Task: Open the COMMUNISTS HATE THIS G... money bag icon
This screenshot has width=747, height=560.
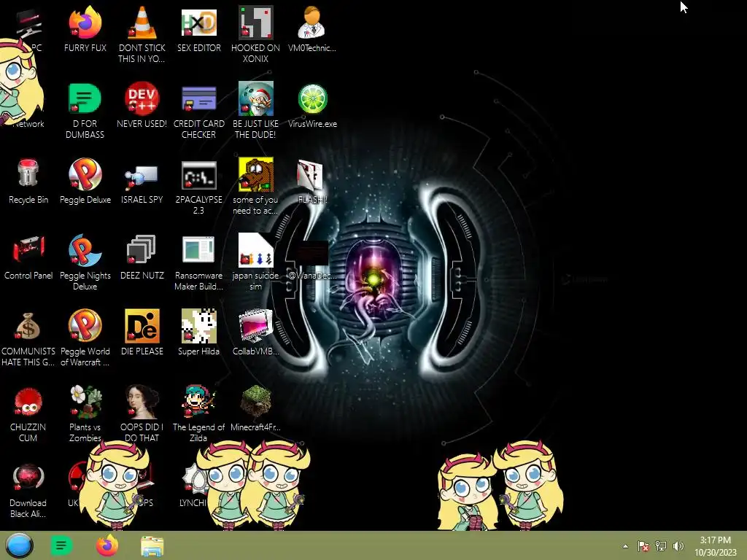Action: pos(28,326)
